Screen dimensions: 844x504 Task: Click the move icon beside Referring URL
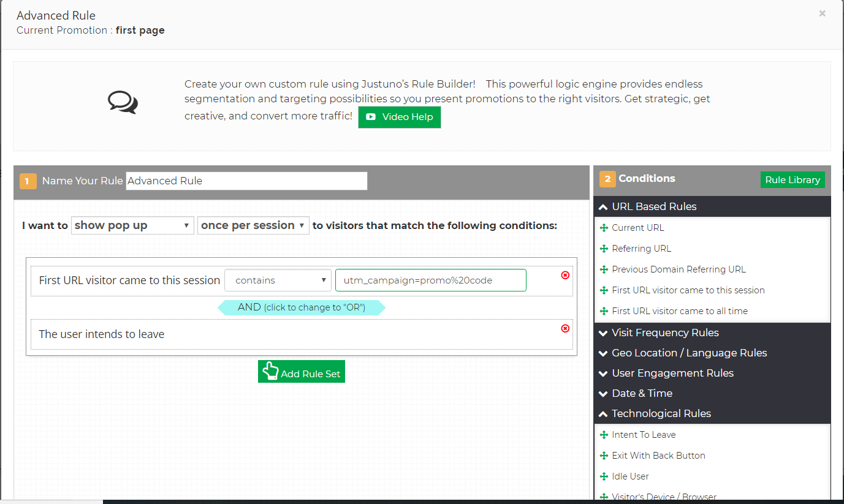[x=604, y=249]
